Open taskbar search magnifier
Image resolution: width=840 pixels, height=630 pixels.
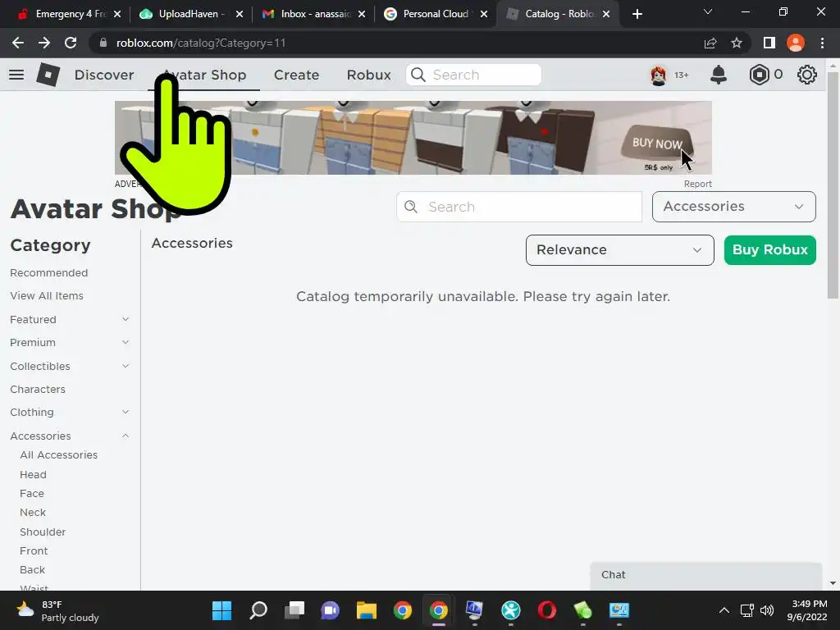(x=258, y=610)
